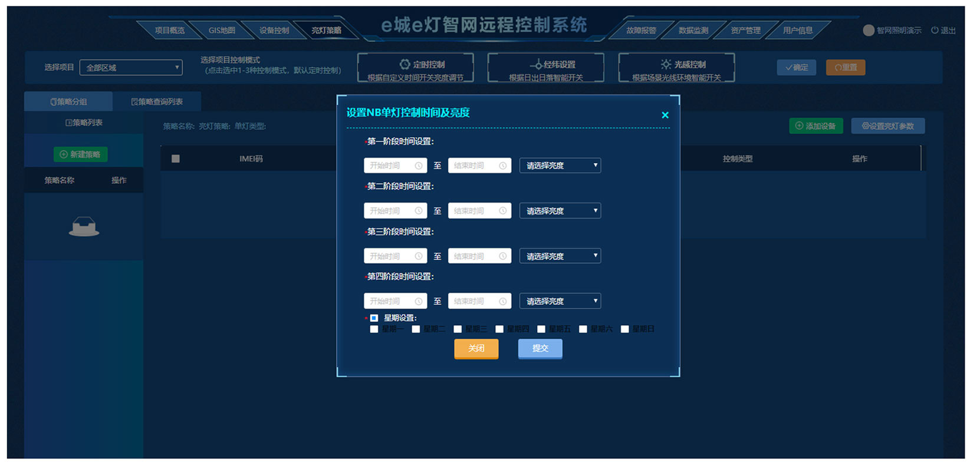Click the 退出 logout power icon
Screen dimensions: 980x469
pyautogui.click(x=935, y=30)
